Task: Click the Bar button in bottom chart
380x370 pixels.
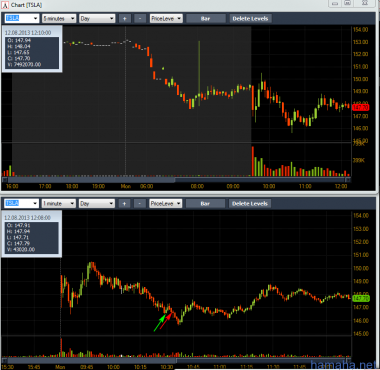Action: (205, 203)
